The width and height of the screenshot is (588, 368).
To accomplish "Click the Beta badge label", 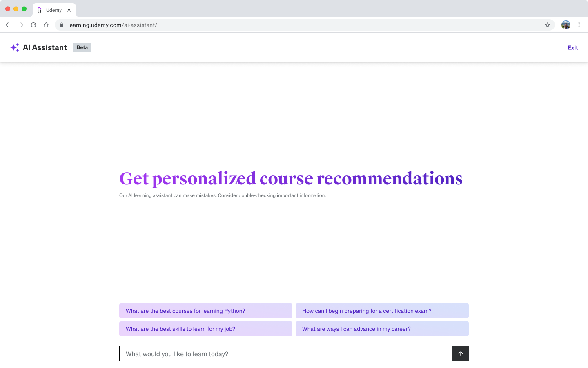I will pos(82,47).
